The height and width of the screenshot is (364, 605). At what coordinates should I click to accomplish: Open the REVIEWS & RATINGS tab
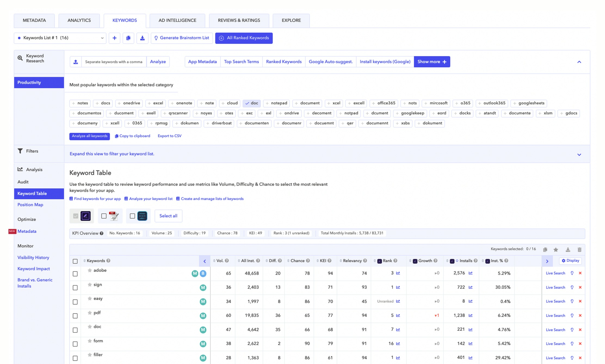239,20
